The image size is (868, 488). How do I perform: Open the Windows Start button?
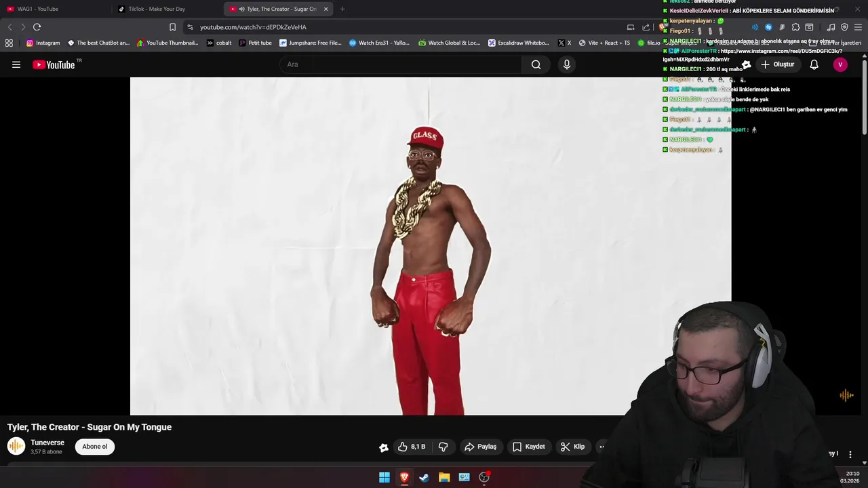click(384, 477)
